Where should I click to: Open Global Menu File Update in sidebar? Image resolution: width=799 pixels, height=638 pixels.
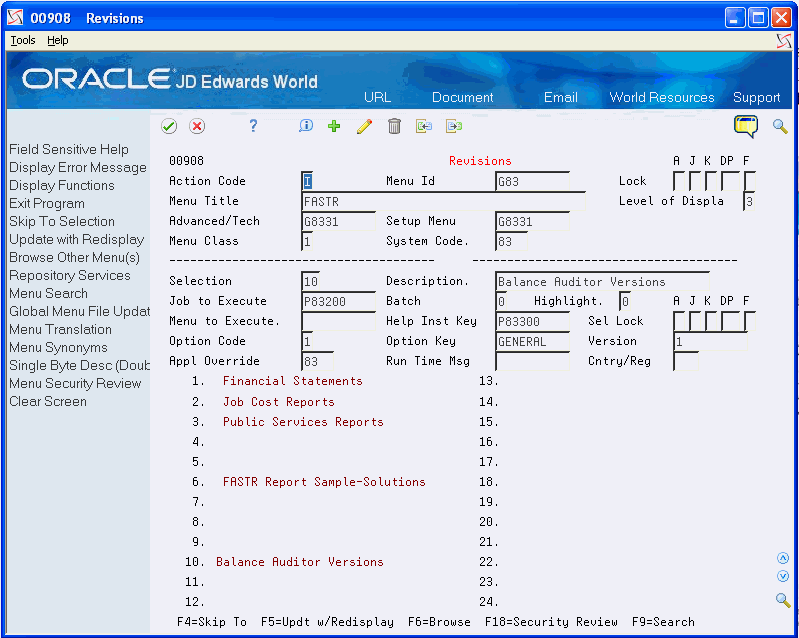[x=79, y=311]
